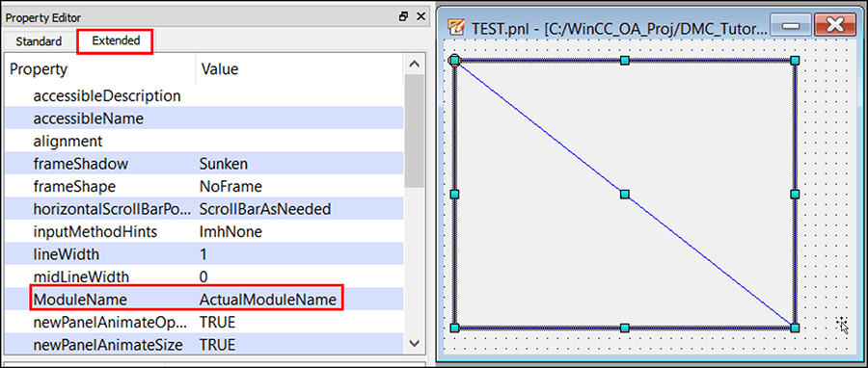Click the center selection handle

(x=625, y=194)
